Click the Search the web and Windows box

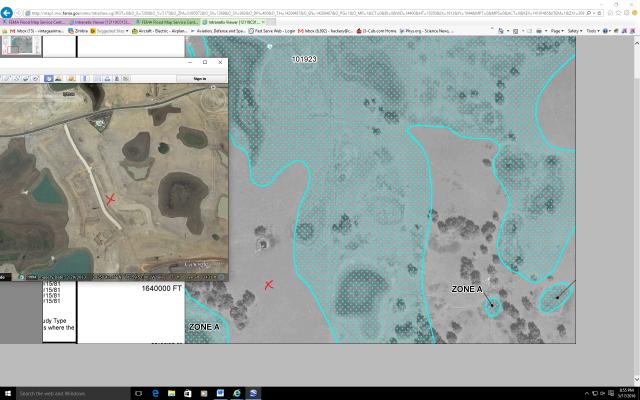click(x=73, y=393)
